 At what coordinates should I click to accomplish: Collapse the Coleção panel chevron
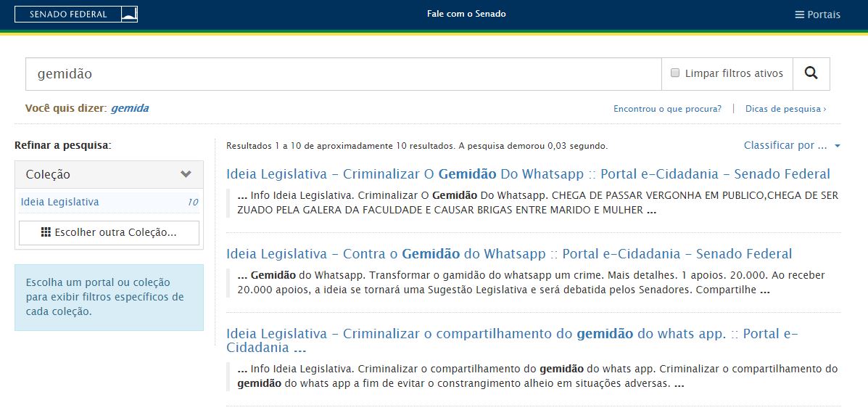(186, 174)
